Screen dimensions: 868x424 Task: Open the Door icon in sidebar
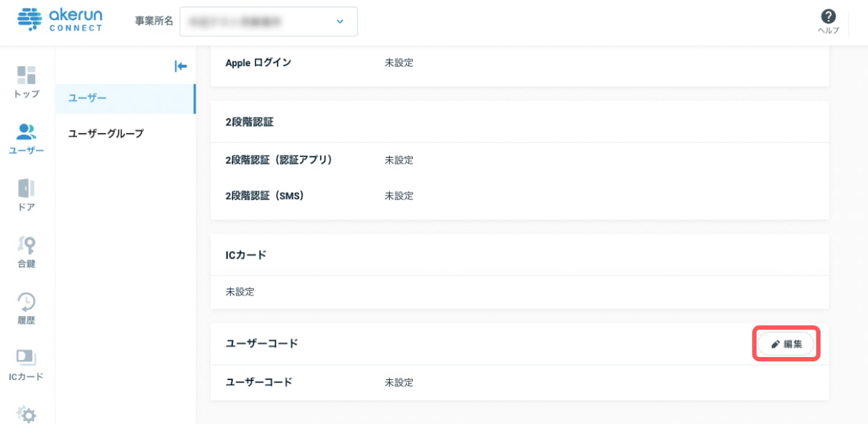pyautogui.click(x=27, y=189)
